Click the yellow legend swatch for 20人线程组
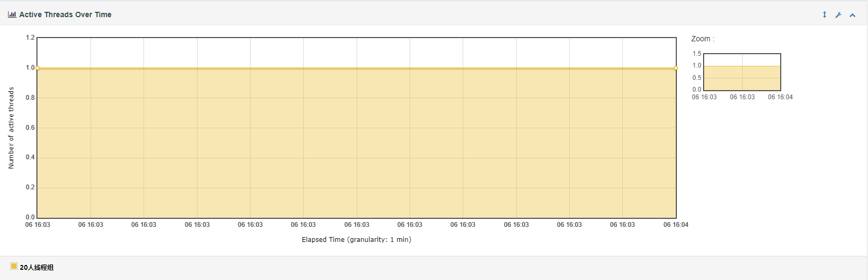 click(14, 266)
